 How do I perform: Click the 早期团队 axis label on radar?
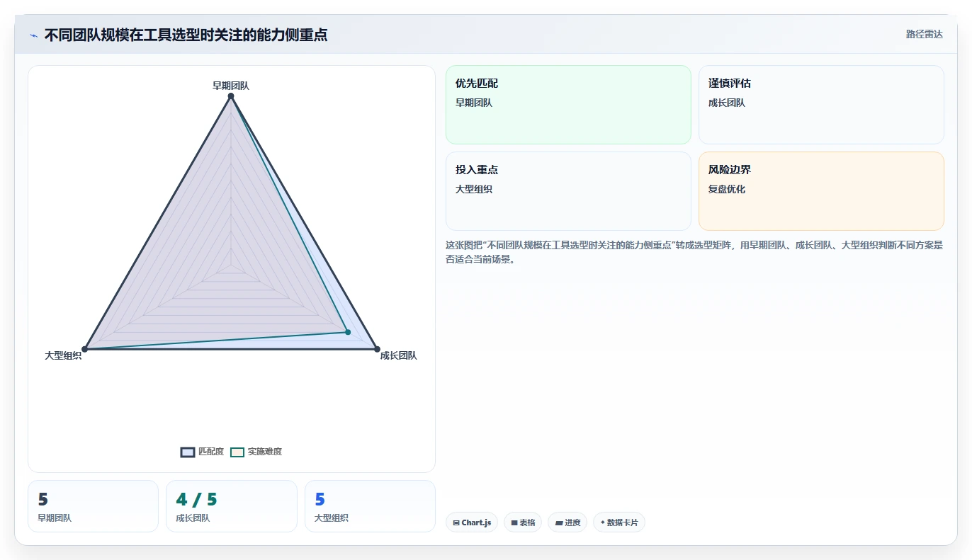click(231, 86)
